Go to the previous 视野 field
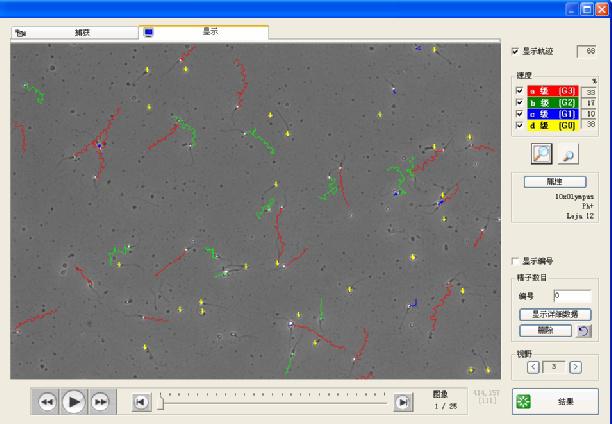 pos(533,367)
